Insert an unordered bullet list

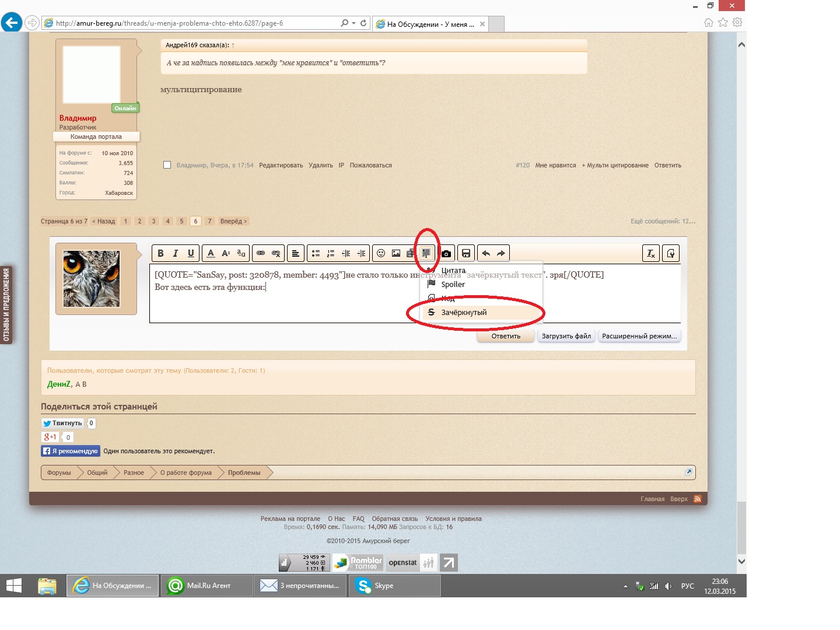316,253
